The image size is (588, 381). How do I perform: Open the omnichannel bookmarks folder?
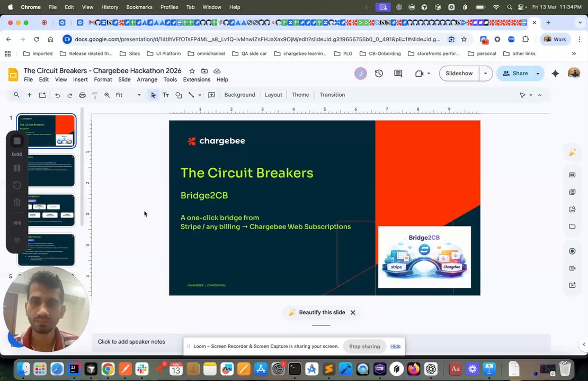tap(207, 53)
